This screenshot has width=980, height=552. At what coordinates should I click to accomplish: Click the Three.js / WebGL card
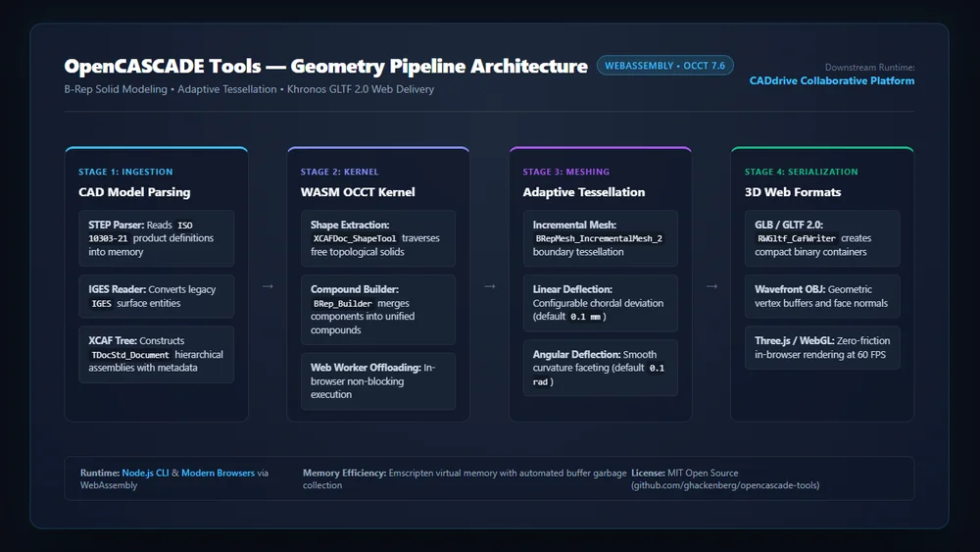coord(822,348)
